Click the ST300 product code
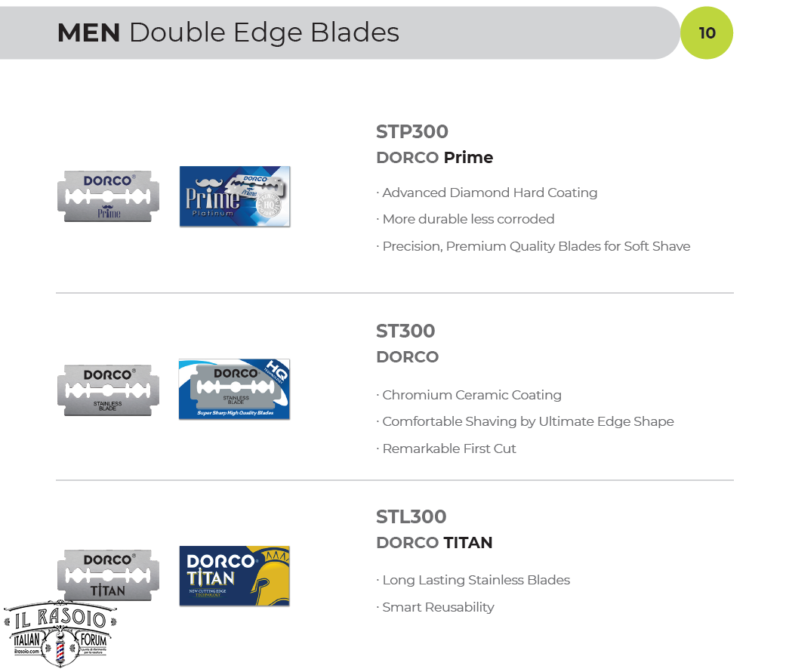This screenshot has height=672, width=789. (405, 331)
